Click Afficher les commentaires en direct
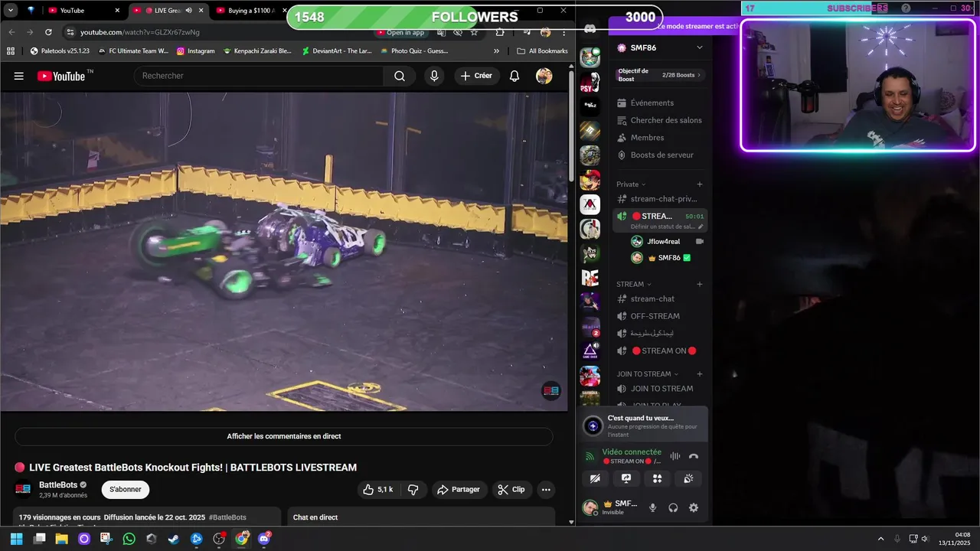This screenshot has height=551, width=980. click(284, 436)
